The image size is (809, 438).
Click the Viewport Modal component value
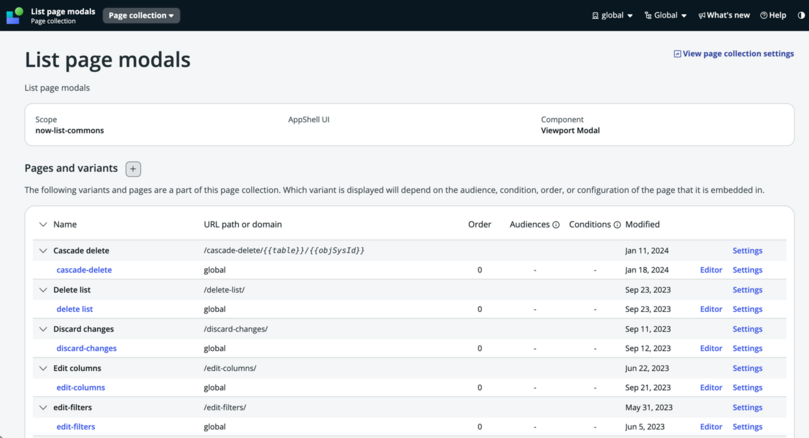570,131
